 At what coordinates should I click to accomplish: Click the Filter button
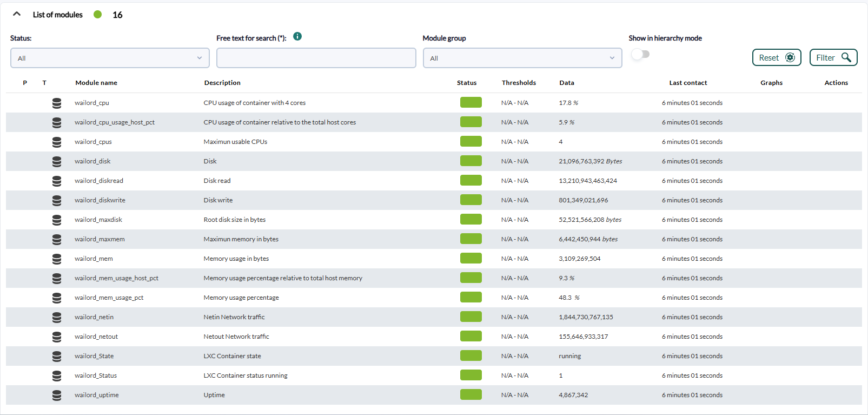pyautogui.click(x=833, y=57)
